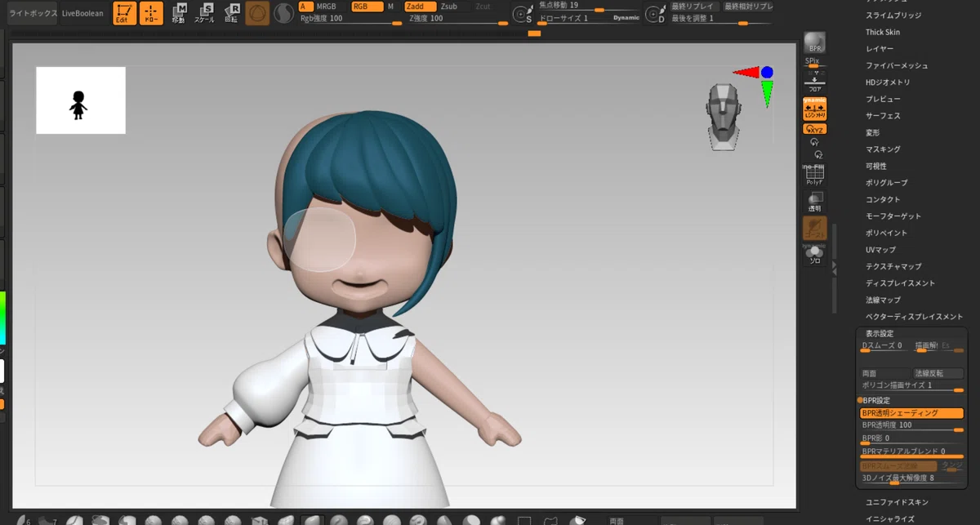Expand Thick Skin submenu
This screenshot has width=980, height=525.
tap(883, 32)
